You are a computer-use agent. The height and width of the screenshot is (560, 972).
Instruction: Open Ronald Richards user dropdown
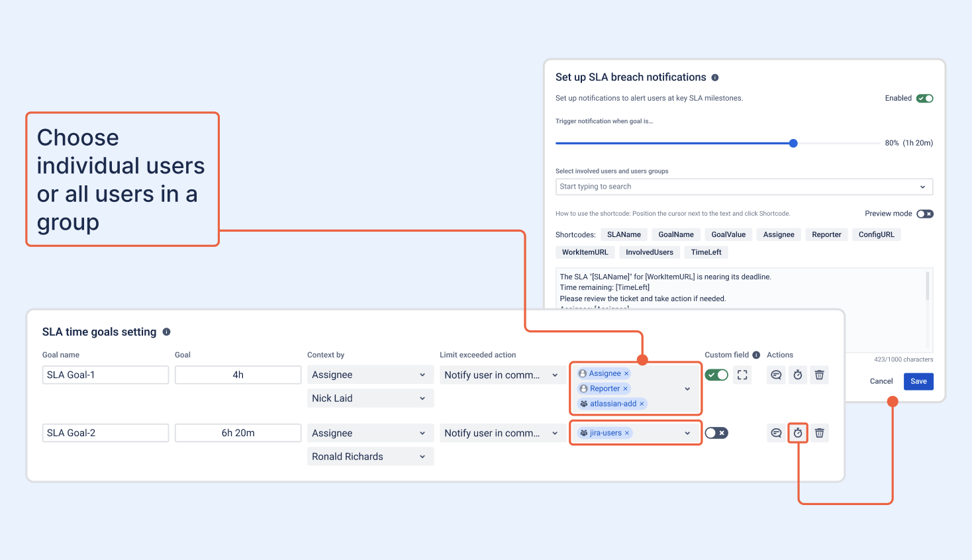click(370, 456)
